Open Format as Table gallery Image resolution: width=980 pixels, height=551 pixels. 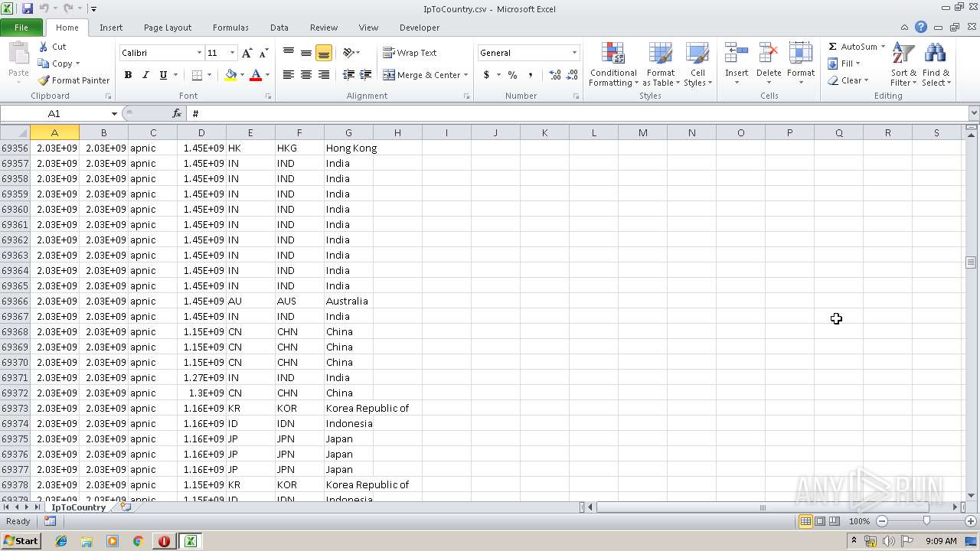pyautogui.click(x=660, y=64)
